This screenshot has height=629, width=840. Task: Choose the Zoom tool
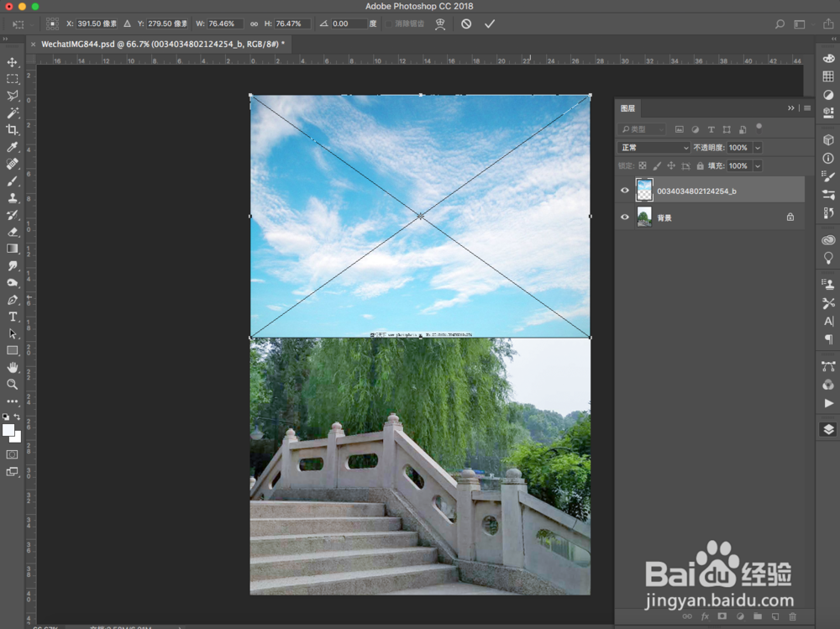point(12,385)
